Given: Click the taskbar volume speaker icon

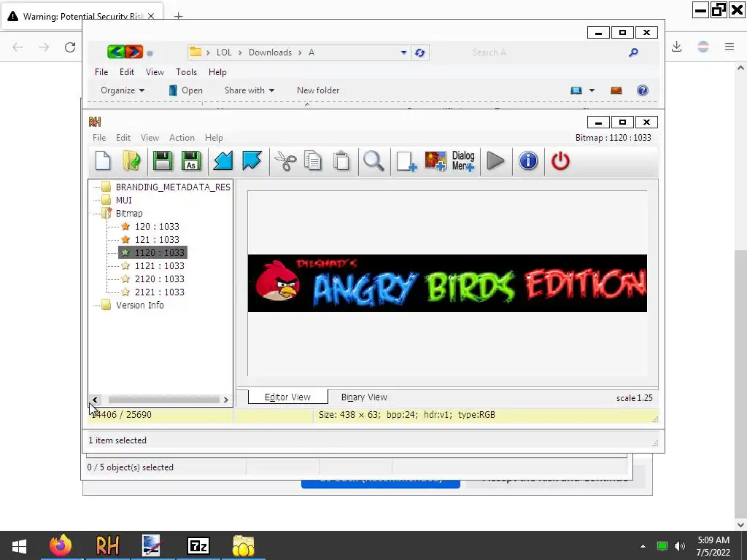Looking at the screenshot, I should click(x=680, y=545).
